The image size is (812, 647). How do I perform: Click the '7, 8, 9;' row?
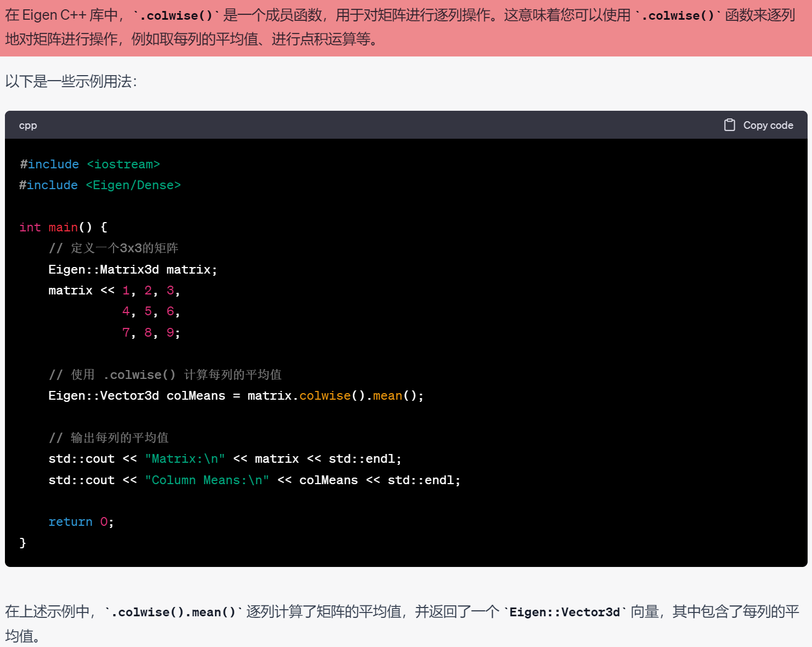[151, 333]
